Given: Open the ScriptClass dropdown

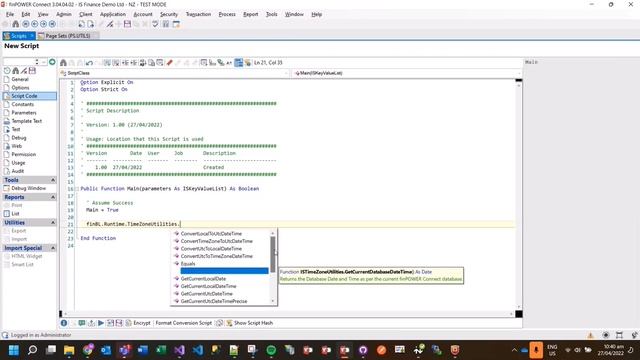Looking at the screenshot, I should click(174, 73).
